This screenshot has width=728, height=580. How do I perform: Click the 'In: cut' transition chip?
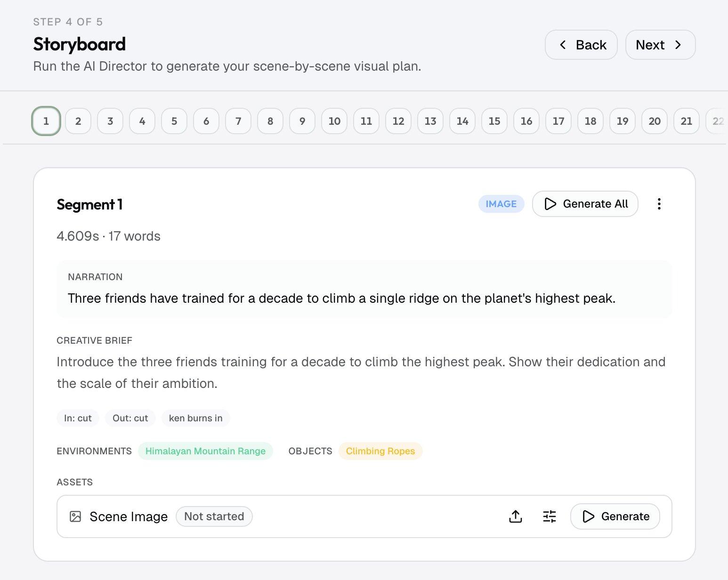(78, 418)
